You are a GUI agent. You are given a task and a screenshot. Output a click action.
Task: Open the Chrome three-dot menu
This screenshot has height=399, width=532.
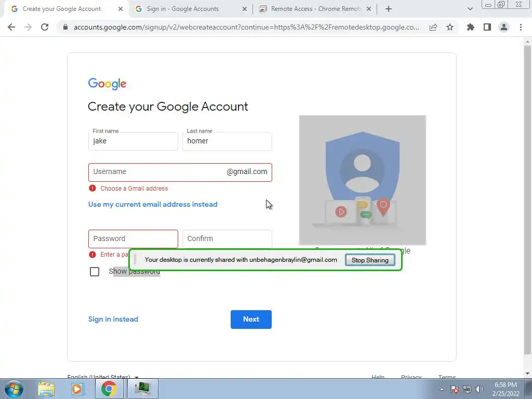click(521, 27)
